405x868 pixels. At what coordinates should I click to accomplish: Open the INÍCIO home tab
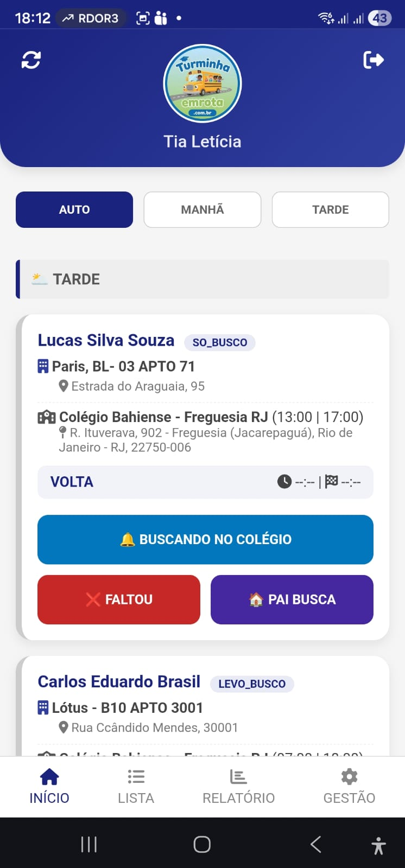tap(49, 786)
